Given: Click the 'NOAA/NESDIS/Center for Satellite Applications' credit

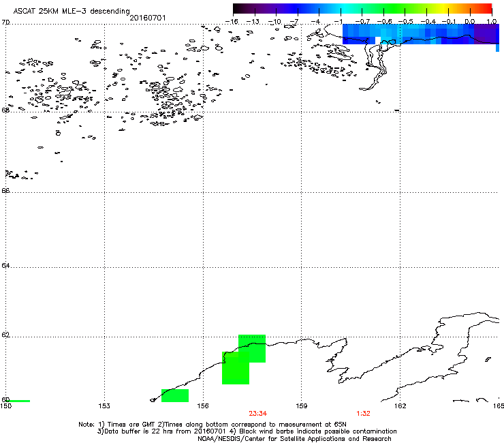Looking at the screenshot, I should (x=294, y=439).
